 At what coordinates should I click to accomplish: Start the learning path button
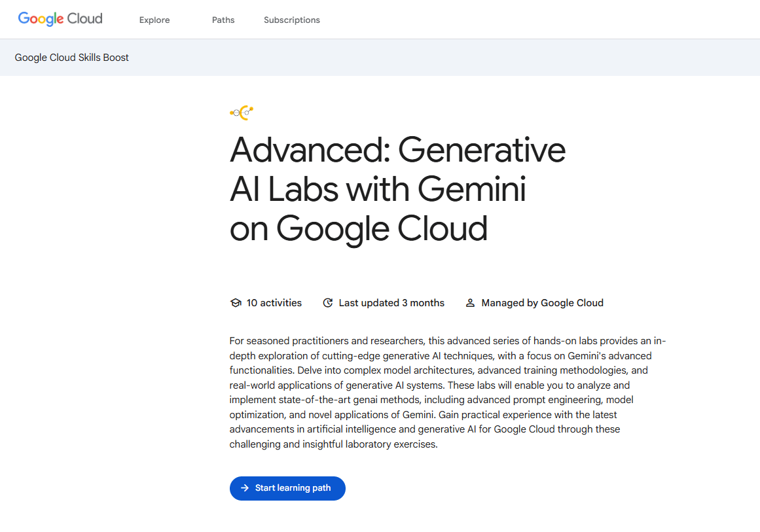pyautogui.click(x=287, y=488)
